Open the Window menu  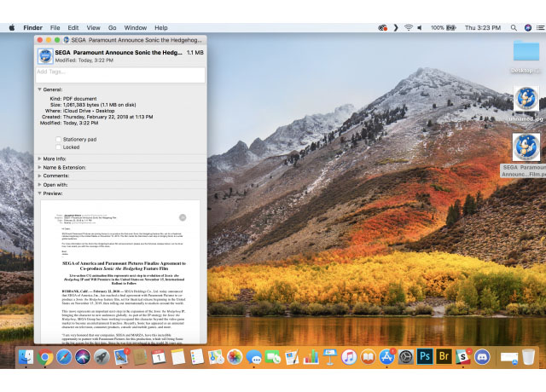[x=136, y=28]
